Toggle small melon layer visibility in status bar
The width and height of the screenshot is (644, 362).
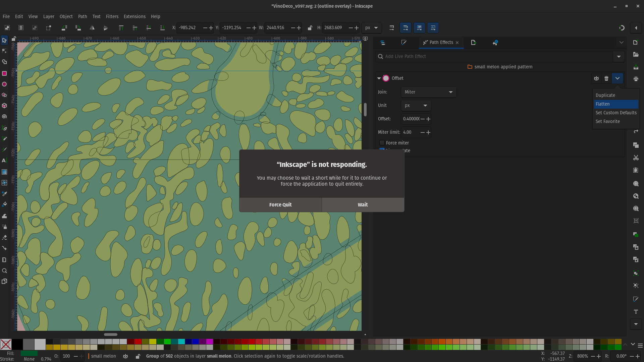125,356
